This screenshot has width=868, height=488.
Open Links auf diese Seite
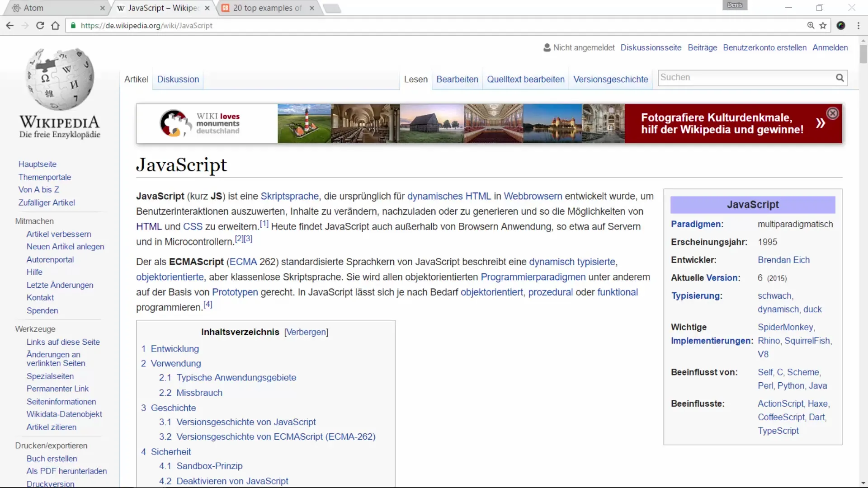pos(63,342)
